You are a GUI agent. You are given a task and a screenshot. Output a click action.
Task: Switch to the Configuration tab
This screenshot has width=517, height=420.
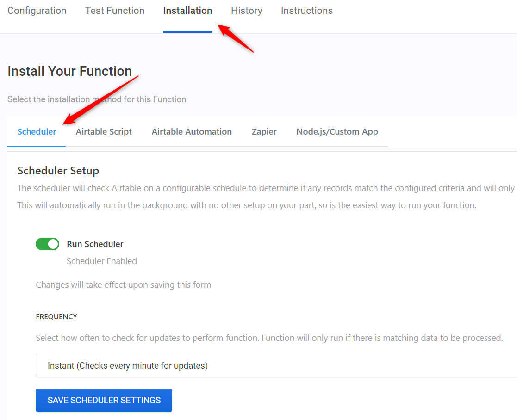pyautogui.click(x=37, y=11)
